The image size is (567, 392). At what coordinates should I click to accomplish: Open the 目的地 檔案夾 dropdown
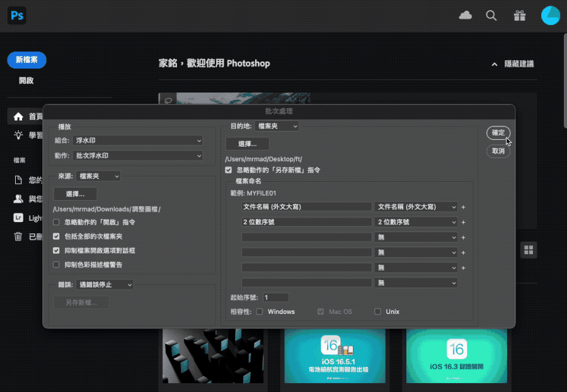[277, 126]
